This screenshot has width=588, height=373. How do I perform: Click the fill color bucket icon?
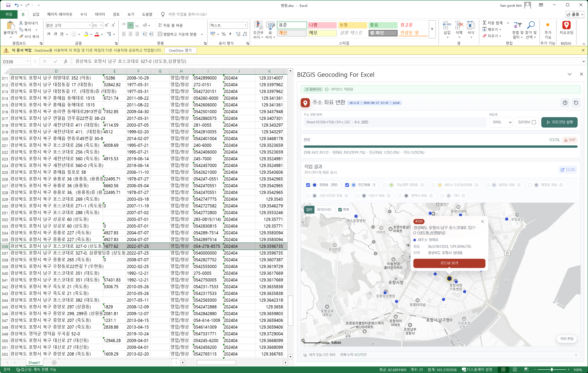pos(86,34)
